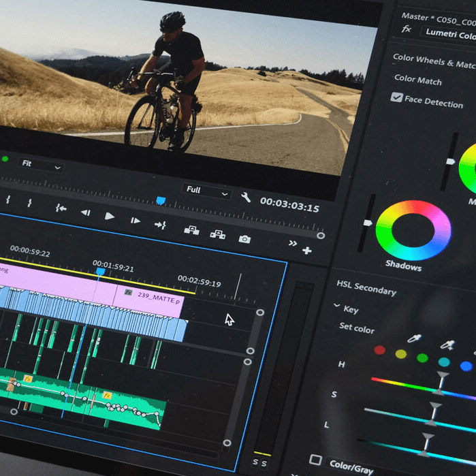Screen dimensions: 476x476
Task: Click the Color Match label
Action: 418,80
